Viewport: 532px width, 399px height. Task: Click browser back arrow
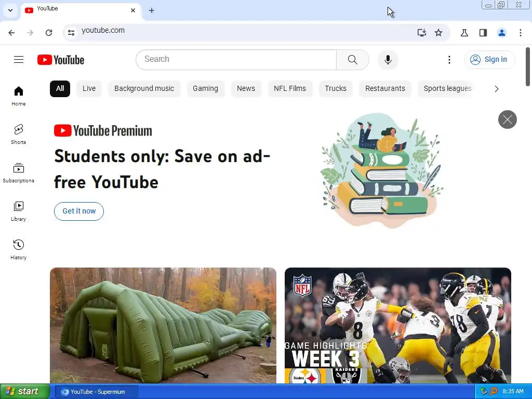[11, 33]
